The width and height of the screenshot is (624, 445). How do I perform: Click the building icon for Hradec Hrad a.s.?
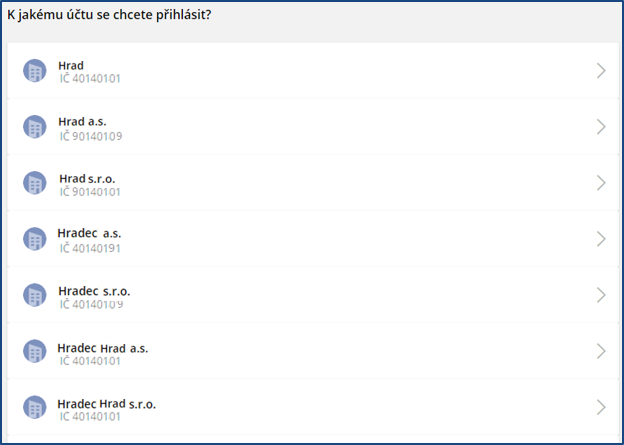[x=35, y=351]
